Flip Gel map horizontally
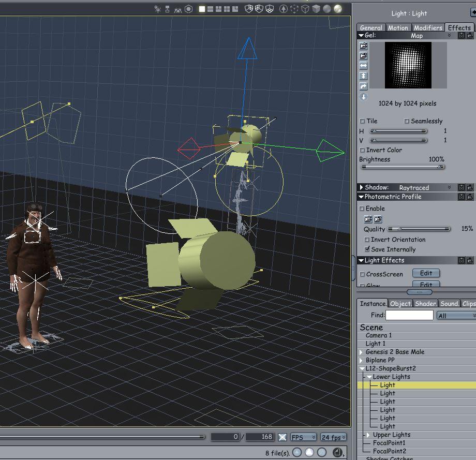This screenshot has width=476, height=460. coord(363,66)
